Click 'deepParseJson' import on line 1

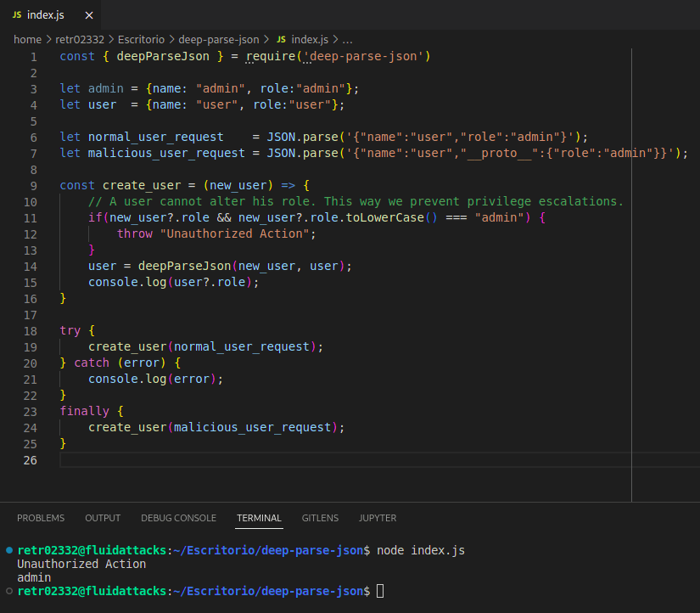[x=163, y=56]
